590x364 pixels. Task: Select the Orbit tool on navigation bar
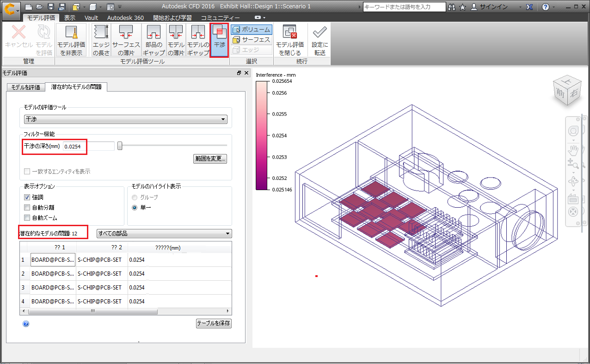coord(573,180)
